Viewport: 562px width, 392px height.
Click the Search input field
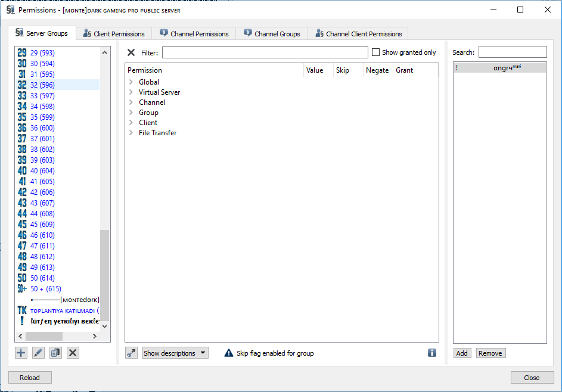pyautogui.click(x=513, y=52)
